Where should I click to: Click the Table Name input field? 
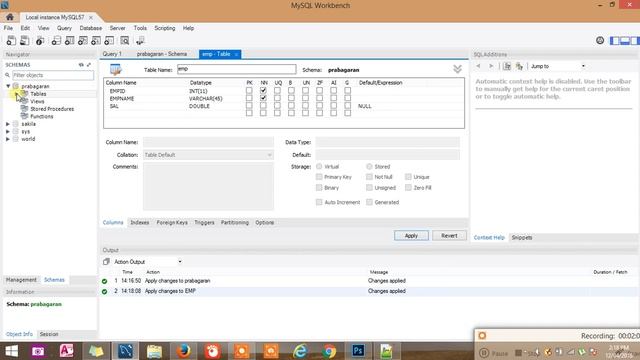point(237,69)
